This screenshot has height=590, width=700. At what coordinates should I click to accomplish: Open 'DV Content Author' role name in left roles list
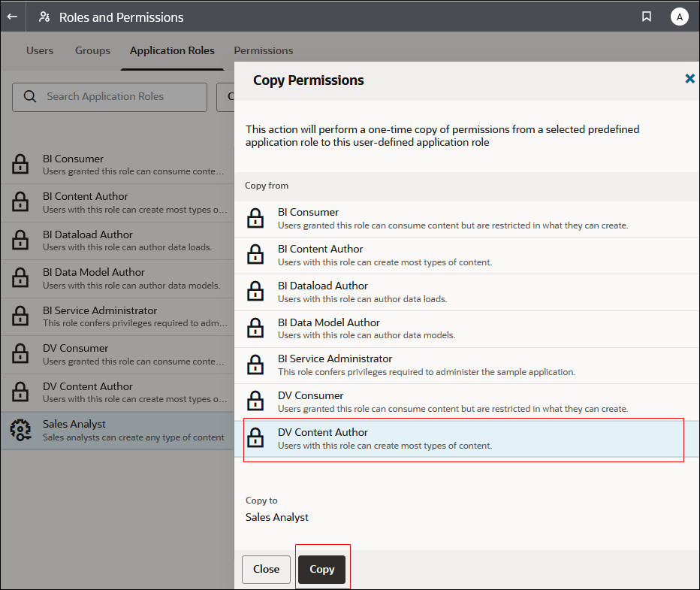point(87,386)
